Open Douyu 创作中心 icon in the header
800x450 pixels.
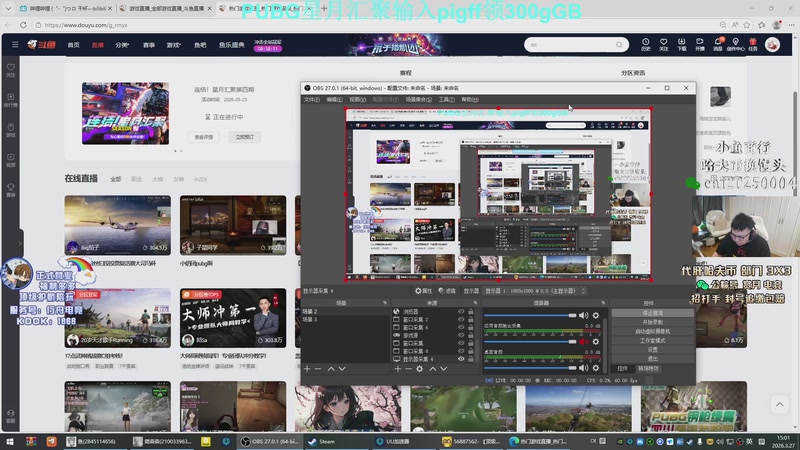pos(735,44)
